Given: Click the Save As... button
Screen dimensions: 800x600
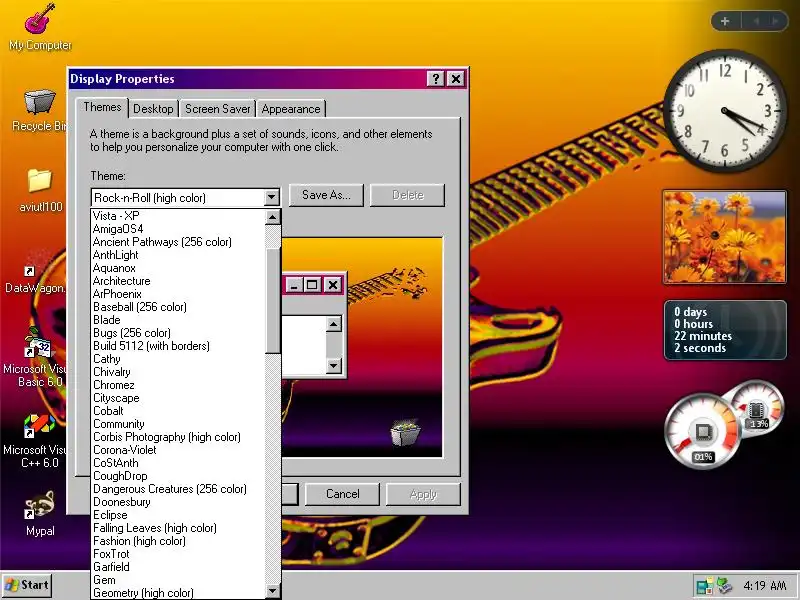Looking at the screenshot, I should [x=326, y=195].
